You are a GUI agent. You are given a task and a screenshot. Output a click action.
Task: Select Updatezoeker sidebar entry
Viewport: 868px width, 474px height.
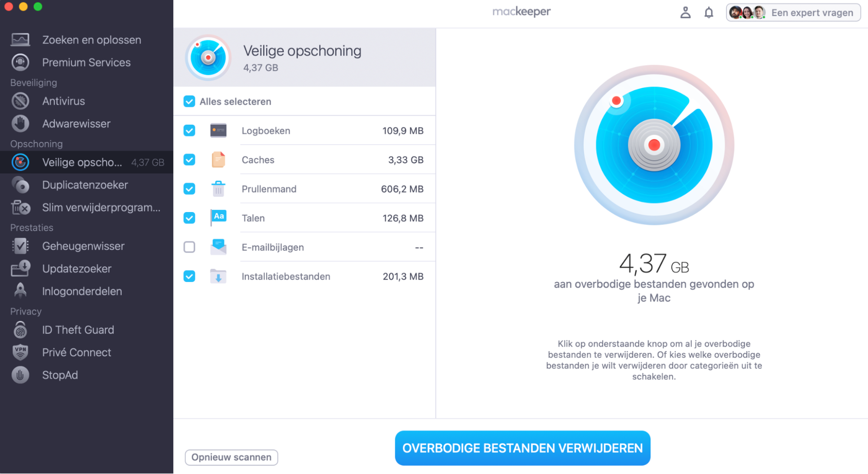point(87,269)
